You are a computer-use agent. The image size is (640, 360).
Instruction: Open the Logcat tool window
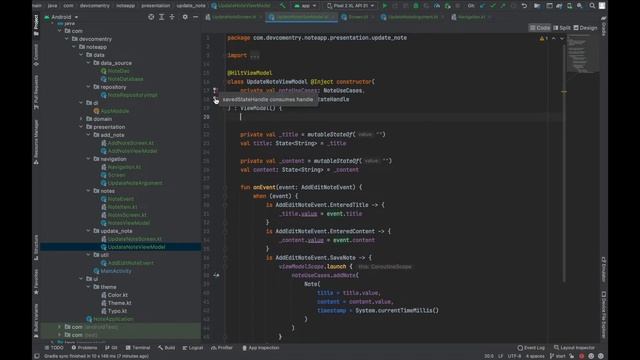[x=193, y=348]
